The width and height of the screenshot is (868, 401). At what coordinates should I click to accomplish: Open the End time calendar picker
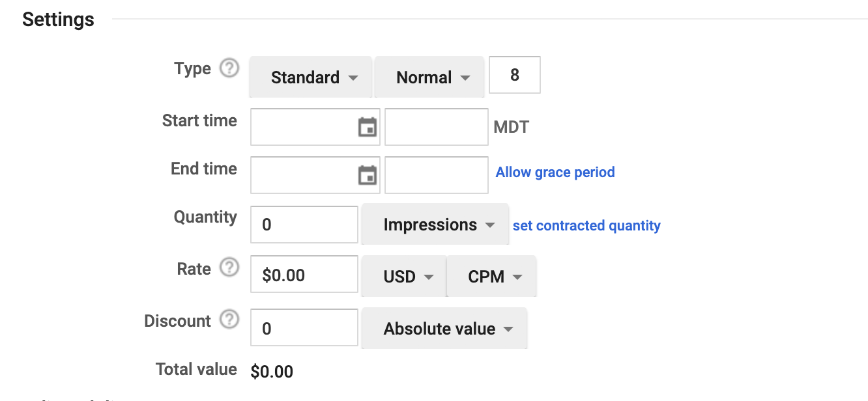(x=368, y=174)
